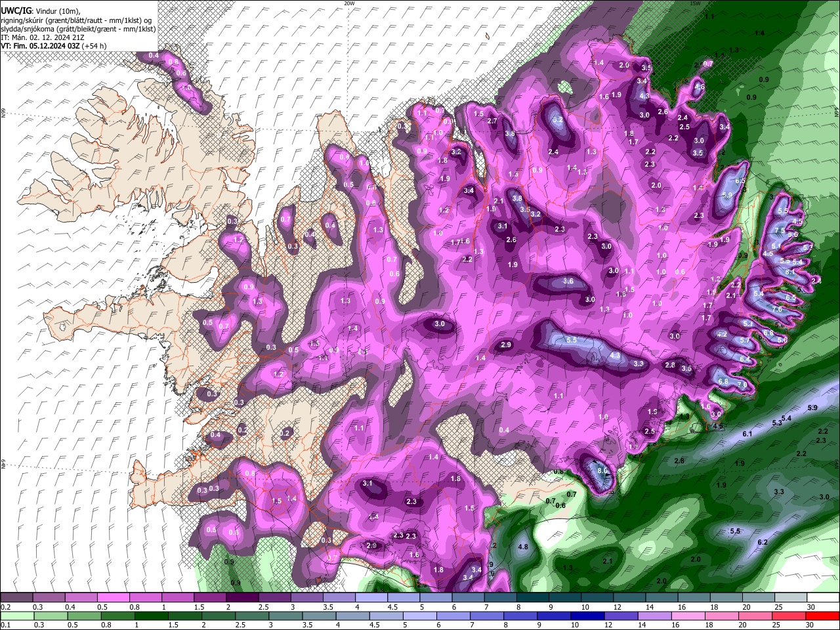840x630 pixels.
Task: Choose the blue rain swatch between 8 and 9
Action: click(520, 616)
